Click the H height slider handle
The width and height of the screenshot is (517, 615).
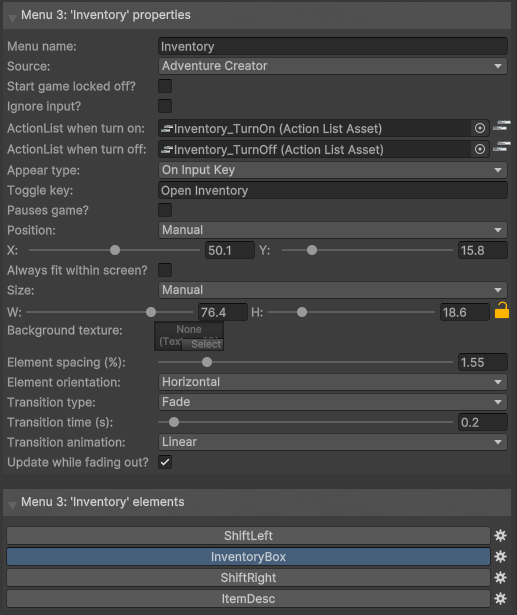[302, 312]
